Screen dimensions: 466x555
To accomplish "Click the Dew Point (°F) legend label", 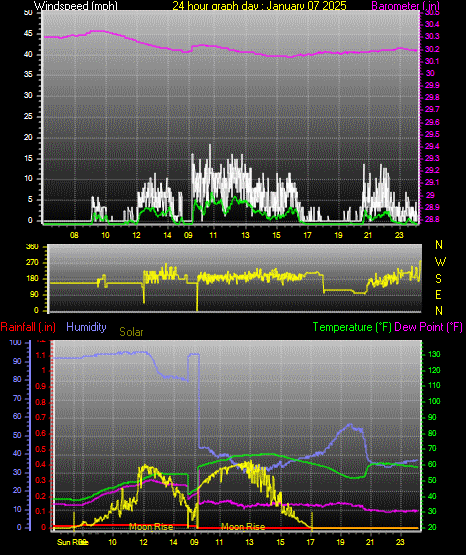I will tap(428, 327).
